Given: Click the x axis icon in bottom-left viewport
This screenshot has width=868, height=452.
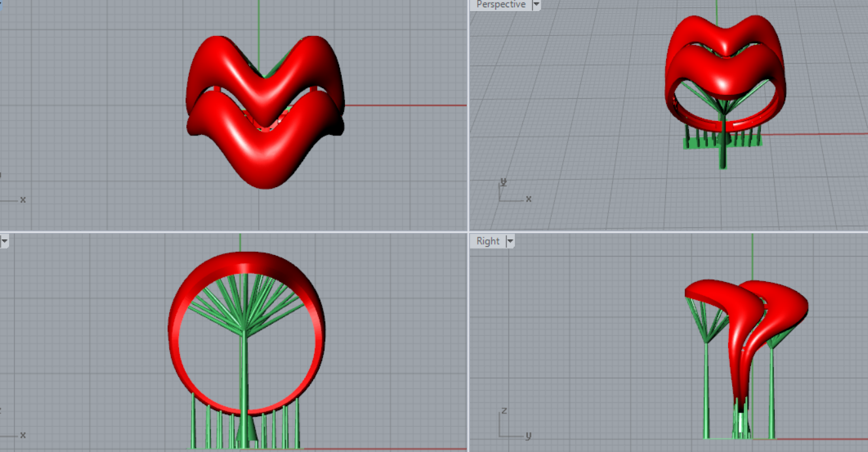Looking at the screenshot, I should click(16, 435).
